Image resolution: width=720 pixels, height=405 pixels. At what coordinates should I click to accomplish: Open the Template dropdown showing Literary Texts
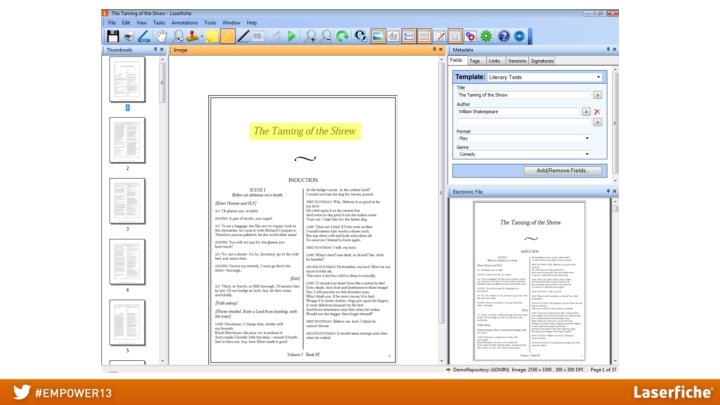[x=545, y=77]
